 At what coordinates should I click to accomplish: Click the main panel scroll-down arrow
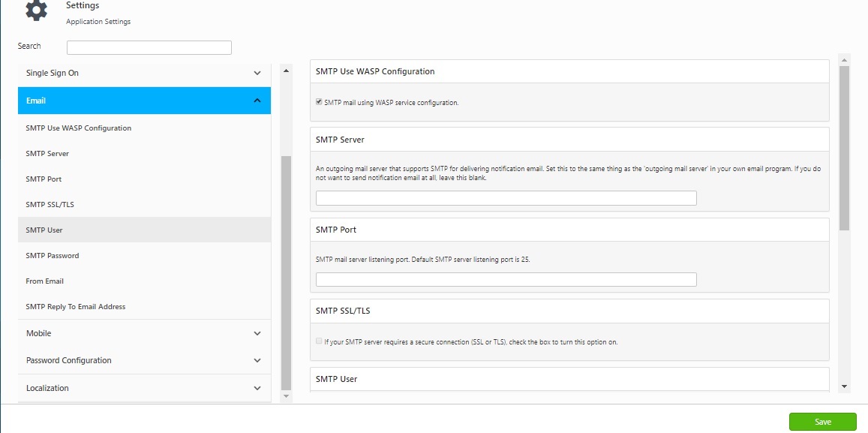844,386
